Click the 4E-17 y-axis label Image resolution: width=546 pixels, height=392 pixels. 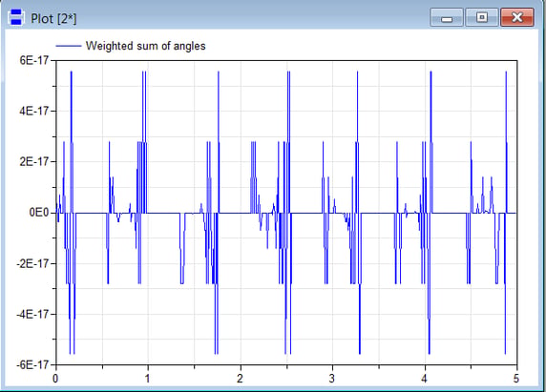pyautogui.click(x=33, y=112)
